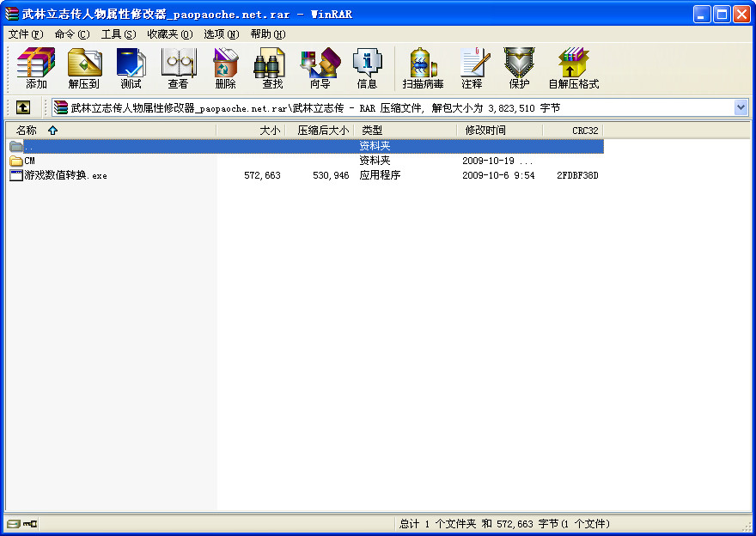This screenshot has width=756, height=536.
Task: Click the drive icon in status bar
Action: (14, 523)
